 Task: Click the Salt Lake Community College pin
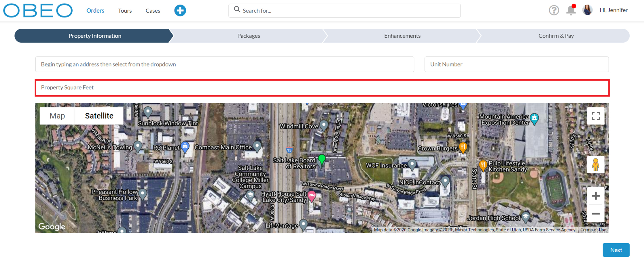coord(250,196)
